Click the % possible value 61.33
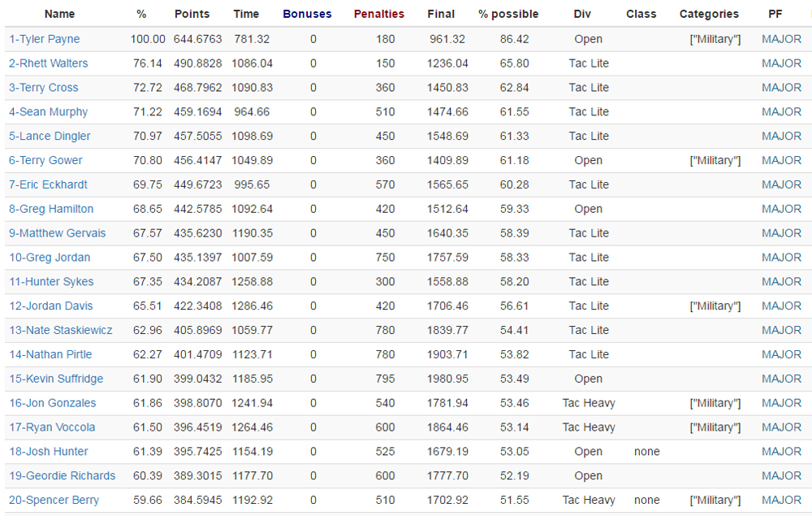 [515, 137]
